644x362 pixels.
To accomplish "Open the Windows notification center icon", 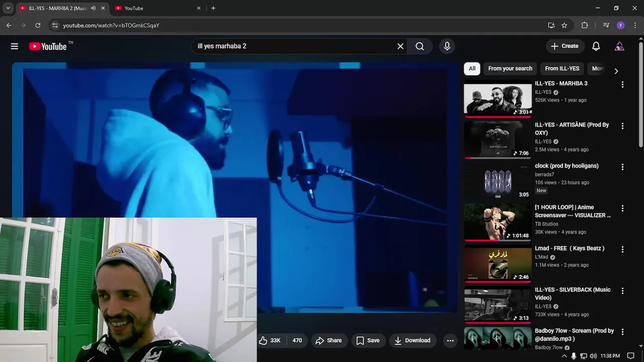I will click(x=631, y=356).
